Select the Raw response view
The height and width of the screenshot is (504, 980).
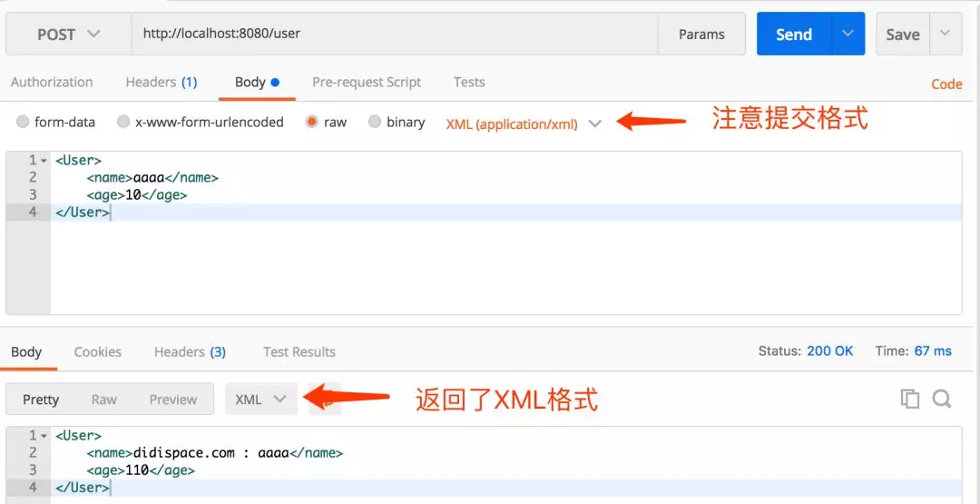103,399
